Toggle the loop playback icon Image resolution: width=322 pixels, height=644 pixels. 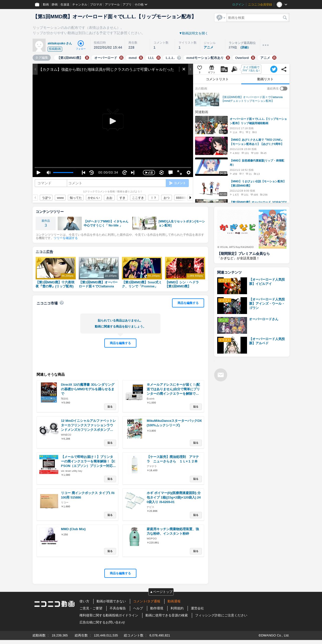click(x=162, y=173)
